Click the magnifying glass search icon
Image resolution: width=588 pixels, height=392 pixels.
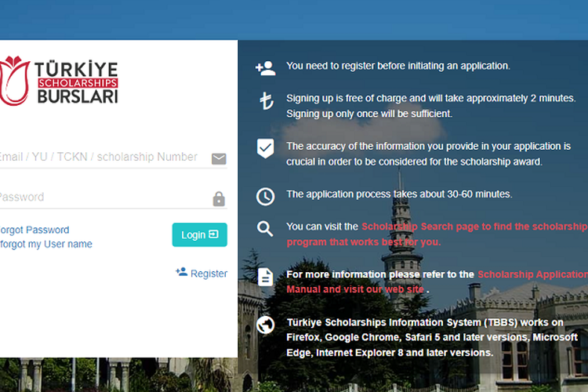(x=265, y=228)
